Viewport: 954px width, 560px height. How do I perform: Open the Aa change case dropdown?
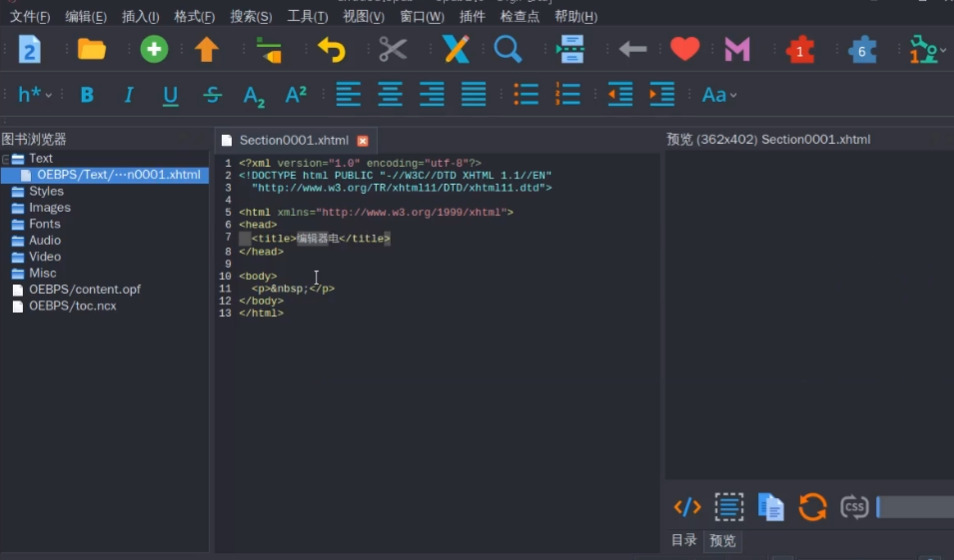click(718, 95)
